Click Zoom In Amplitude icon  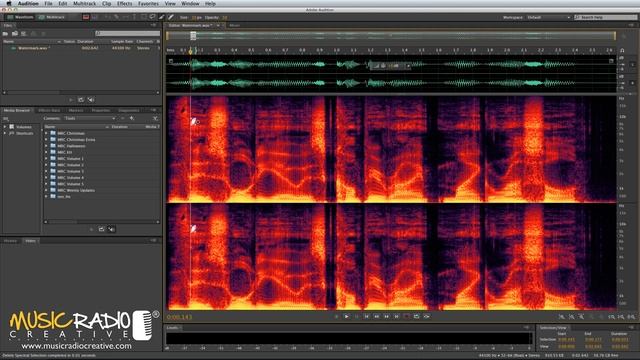562,317
